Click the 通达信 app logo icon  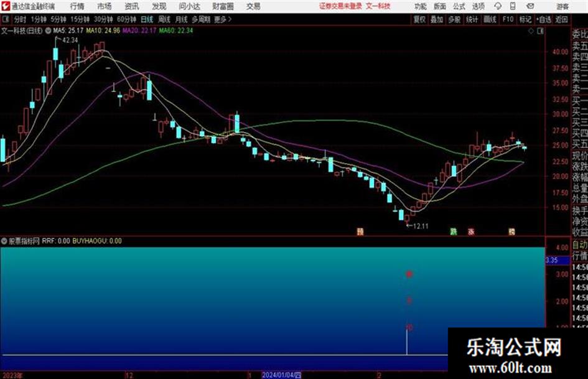(x=5, y=6)
